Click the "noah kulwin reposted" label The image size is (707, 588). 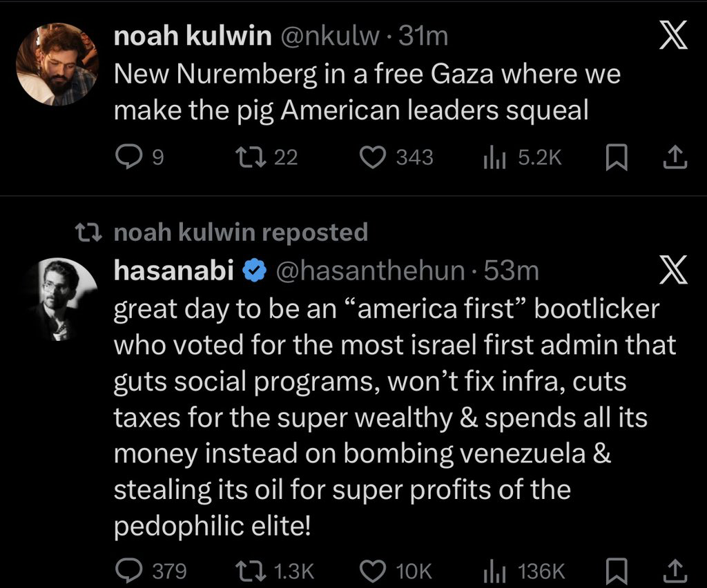(240, 233)
